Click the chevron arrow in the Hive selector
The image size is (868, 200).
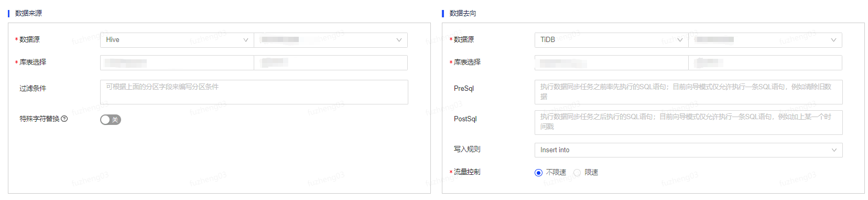pyautogui.click(x=245, y=40)
